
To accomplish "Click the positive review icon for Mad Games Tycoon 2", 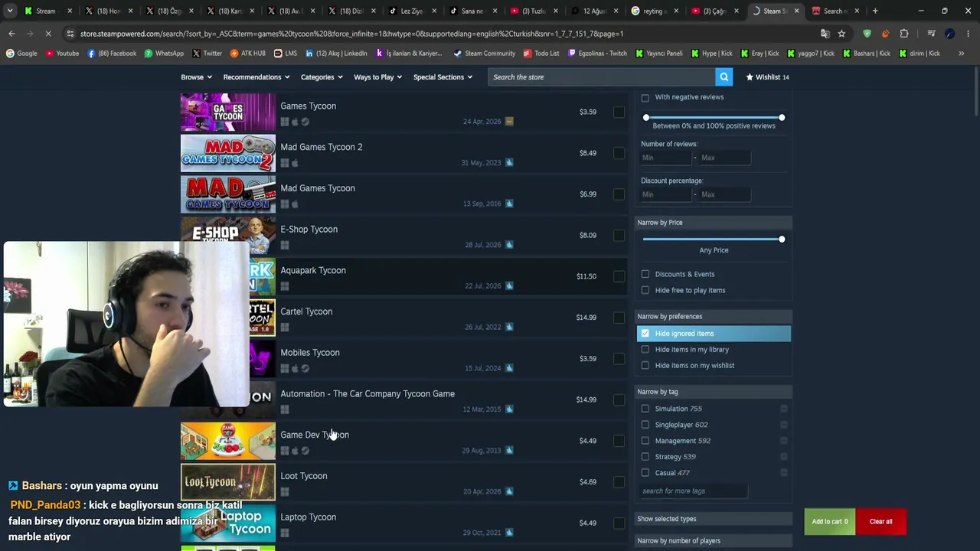I will coord(509,162).
